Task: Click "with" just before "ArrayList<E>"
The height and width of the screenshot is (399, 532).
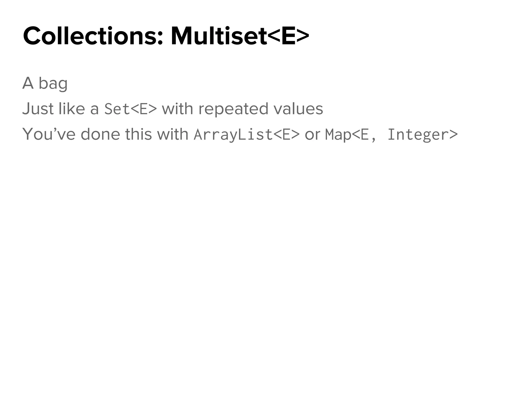Action: (x=173, y=134)
